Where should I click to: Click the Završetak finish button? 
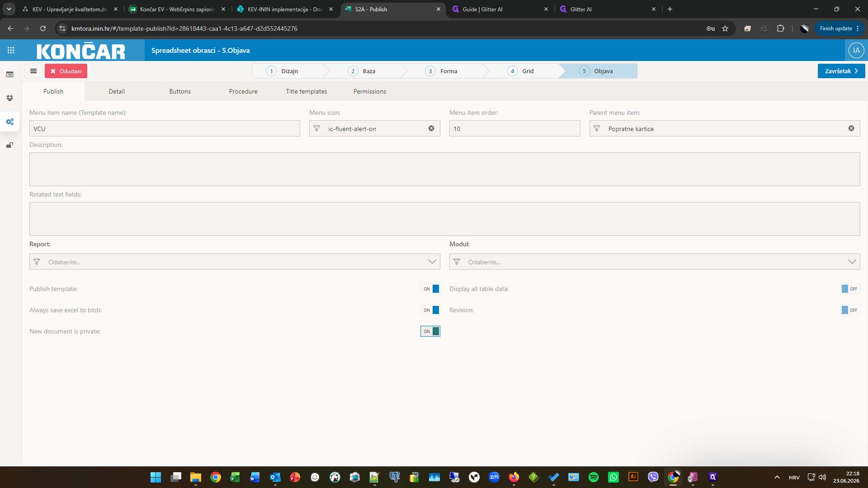841,71
